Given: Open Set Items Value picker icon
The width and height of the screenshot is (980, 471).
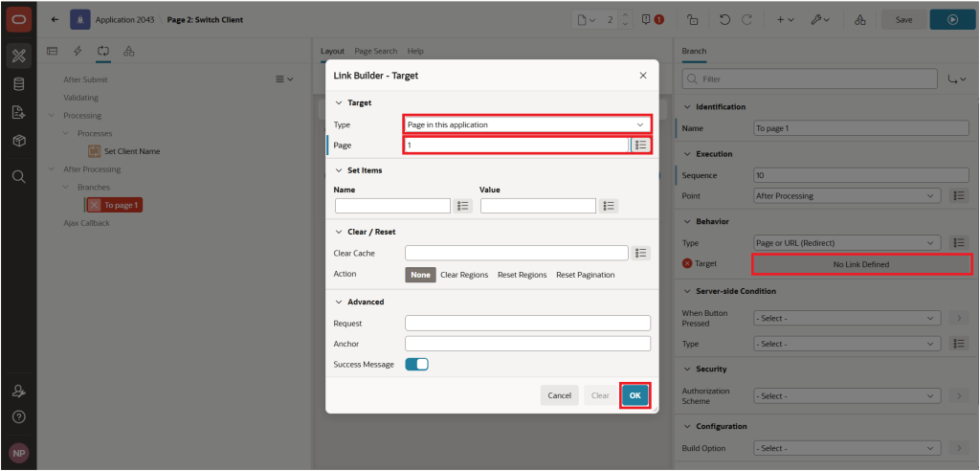Looking at the screenshot, I should 609,206.
